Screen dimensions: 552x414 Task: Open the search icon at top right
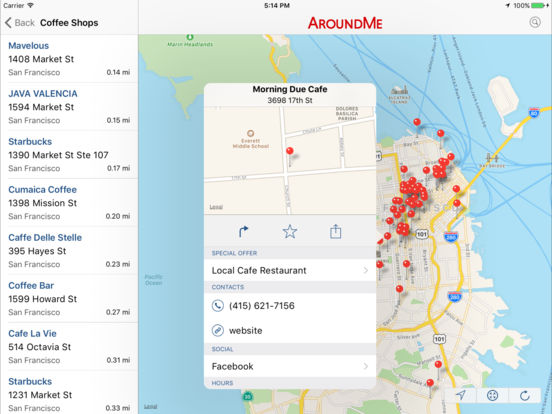[535, 23]
